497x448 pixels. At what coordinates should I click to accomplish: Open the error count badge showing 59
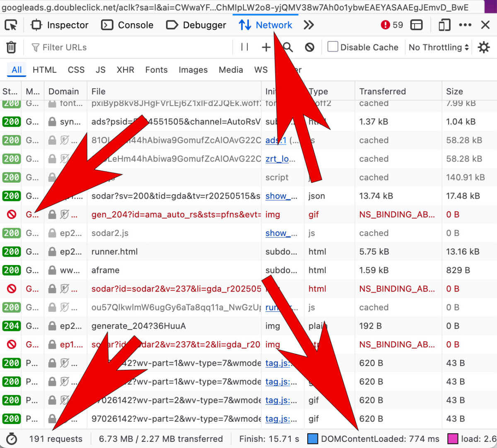click(x=391, y=25)
